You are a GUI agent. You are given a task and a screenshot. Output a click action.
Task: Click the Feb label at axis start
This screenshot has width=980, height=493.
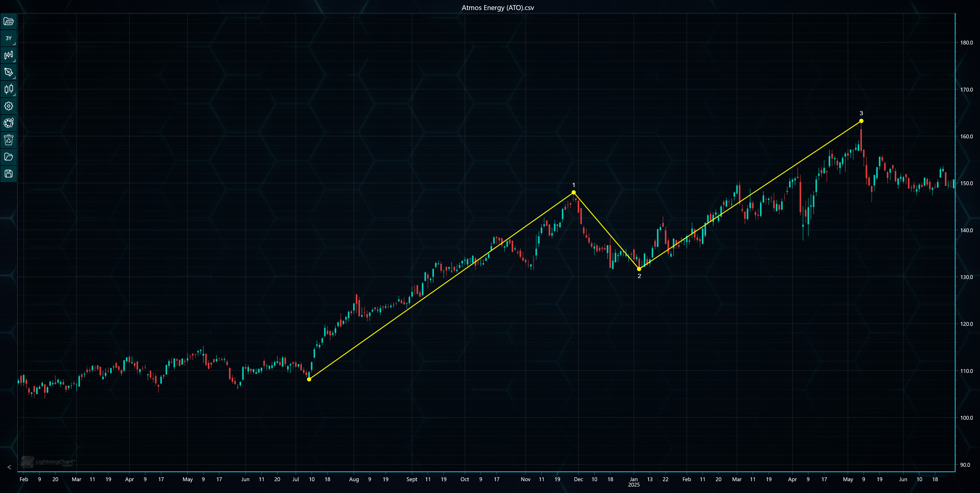24,479
